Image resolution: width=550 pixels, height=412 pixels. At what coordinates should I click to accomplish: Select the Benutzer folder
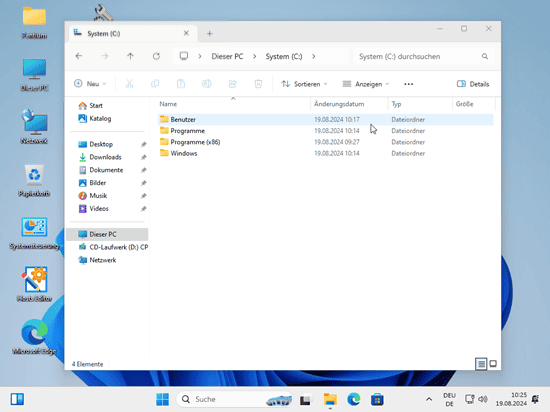point(326,120)
